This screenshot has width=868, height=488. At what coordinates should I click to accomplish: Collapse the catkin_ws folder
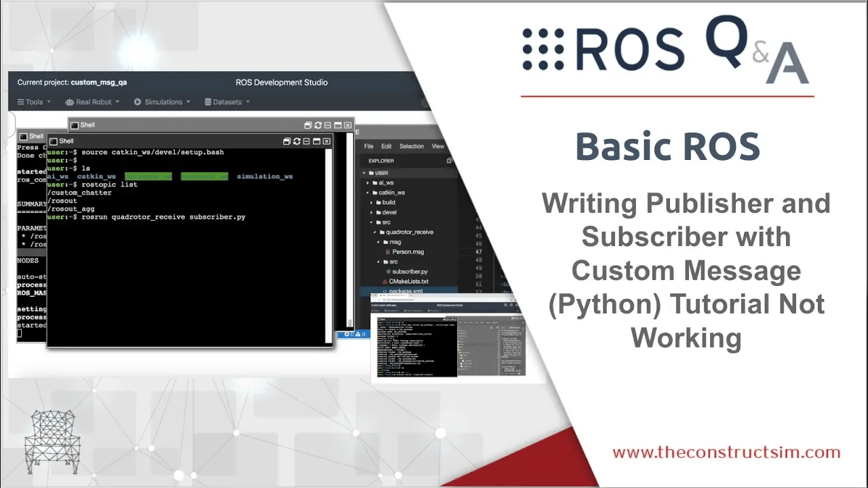pos(369,192)
